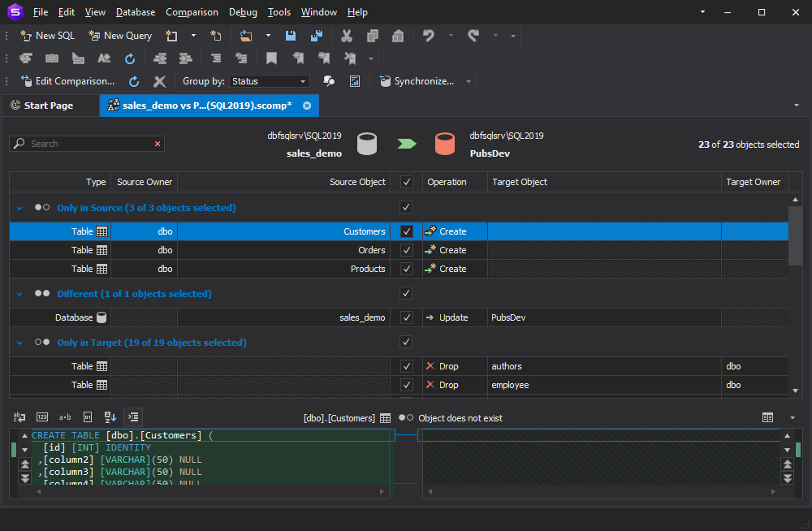Toggle the Only in Target group checkbox
812x531 pixels.
pyautogui.click(x=406, y=342)
